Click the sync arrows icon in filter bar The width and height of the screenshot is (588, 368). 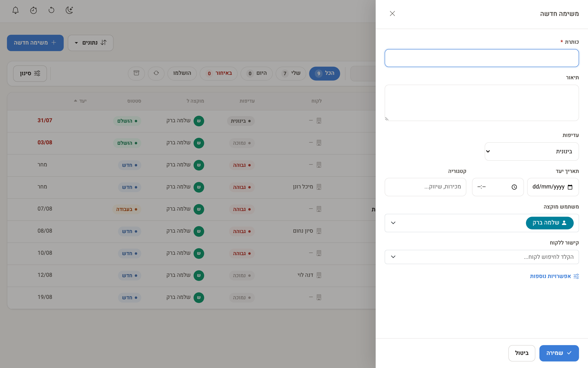point(156,73)
